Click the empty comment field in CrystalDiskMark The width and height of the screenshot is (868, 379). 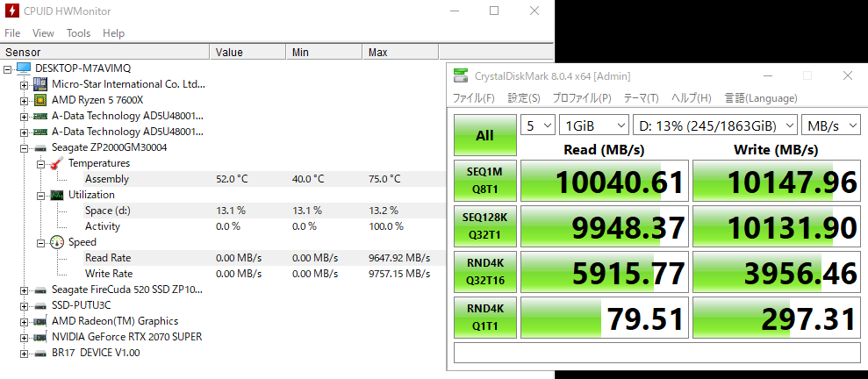(x=657, y=353)
